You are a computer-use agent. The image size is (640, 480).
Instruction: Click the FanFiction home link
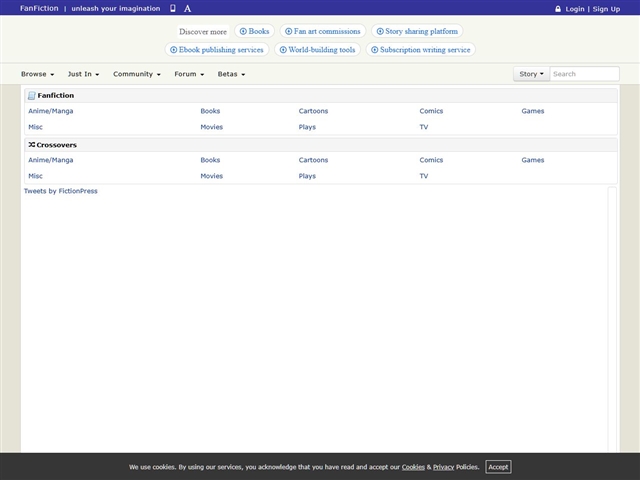(x=39, y=8)
